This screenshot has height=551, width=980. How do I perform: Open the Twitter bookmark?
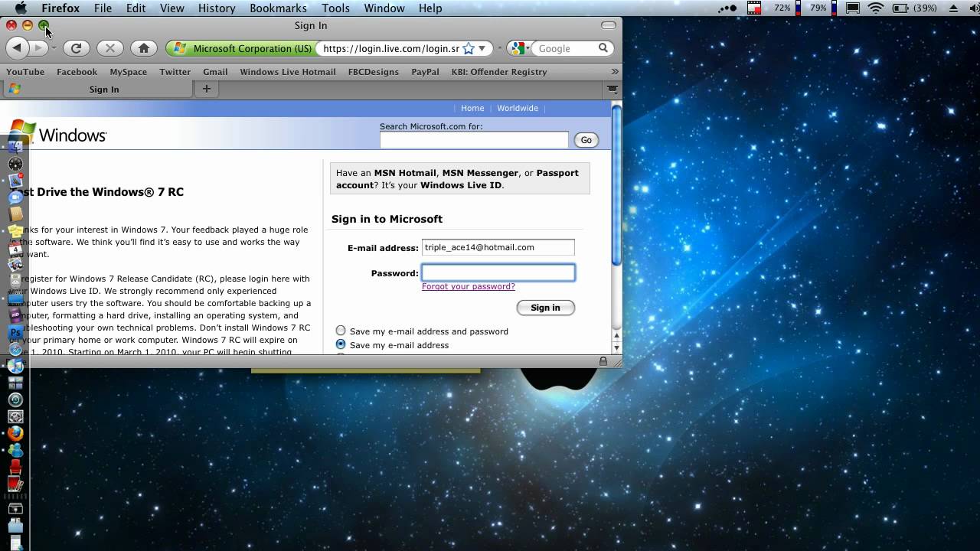(x=175, y=71)
